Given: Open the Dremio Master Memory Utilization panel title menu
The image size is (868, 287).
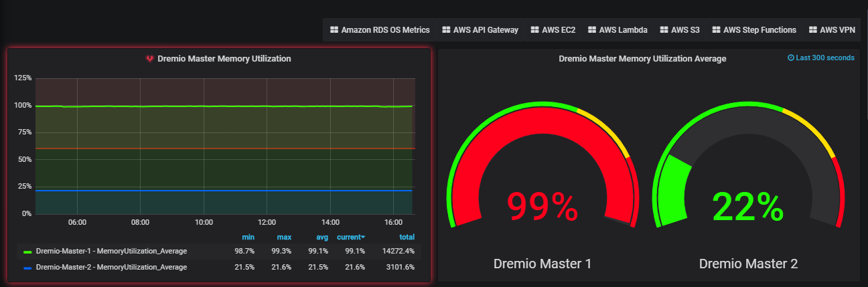Looking at the screenshot, I should tap(224, 59).
